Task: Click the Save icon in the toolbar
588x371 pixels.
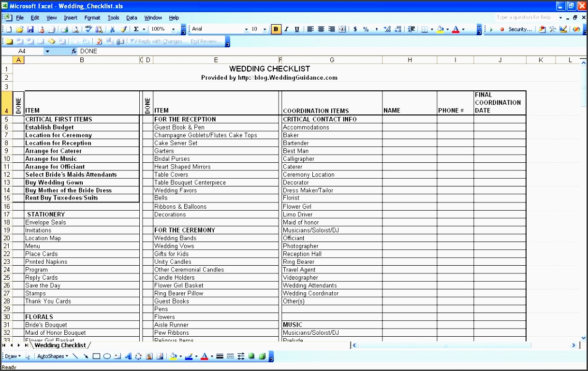Action: [x=30, y=29]
